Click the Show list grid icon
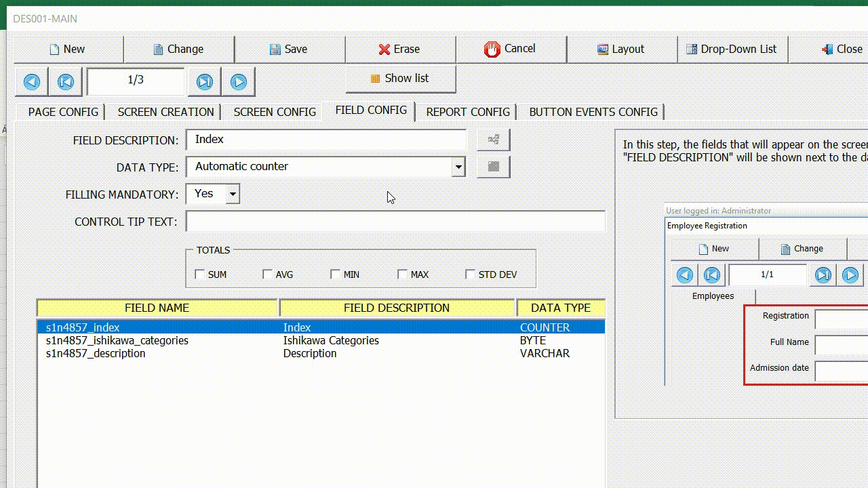The width and height of the screenshot is (868, 488). coord(375,78)
